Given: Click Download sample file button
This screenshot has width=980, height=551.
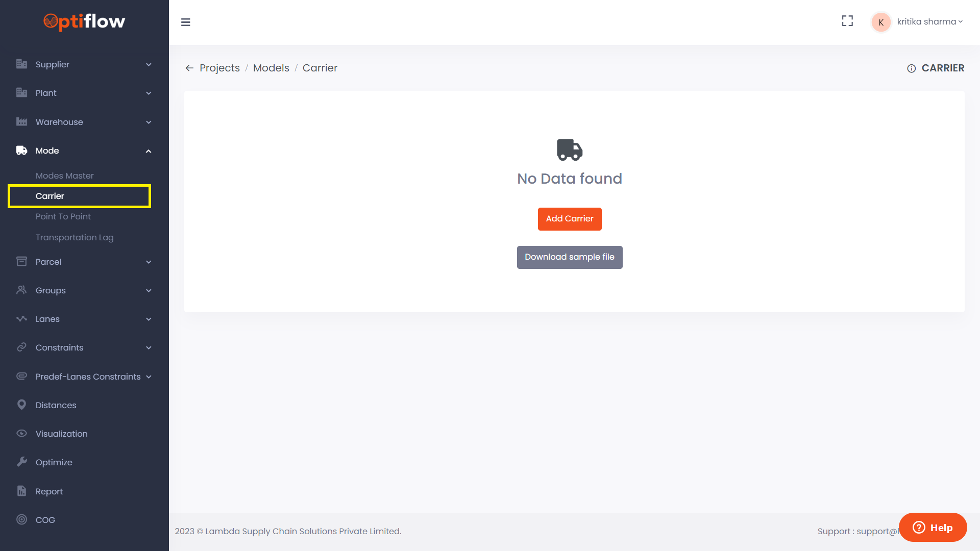Looking at the screenshot, I should coord(570,257).
